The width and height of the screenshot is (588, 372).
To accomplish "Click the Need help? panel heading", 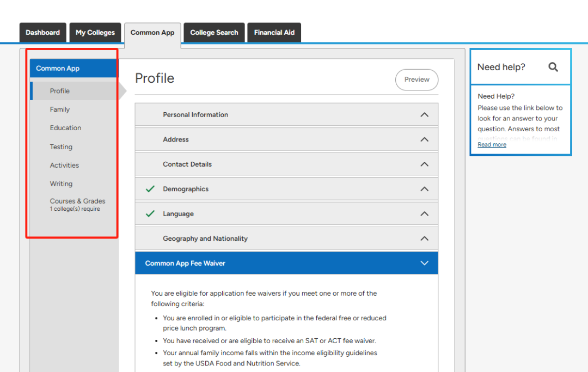I will pos(501,67).
